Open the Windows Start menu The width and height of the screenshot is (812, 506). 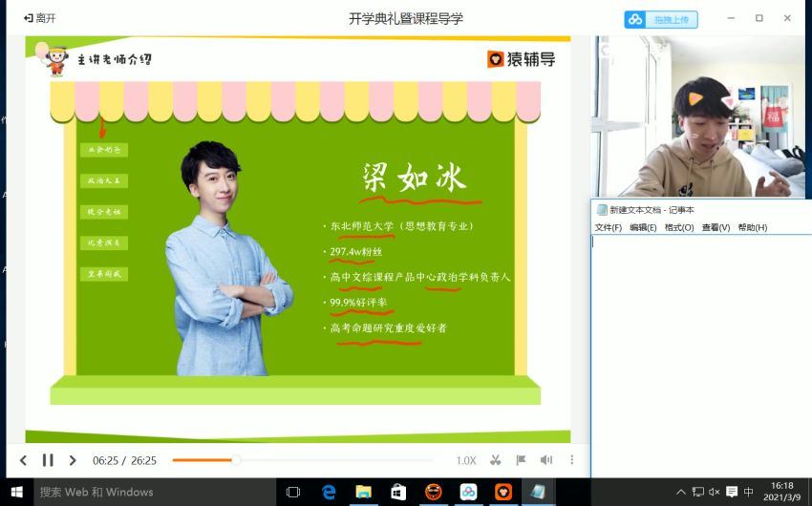point(16,492)
